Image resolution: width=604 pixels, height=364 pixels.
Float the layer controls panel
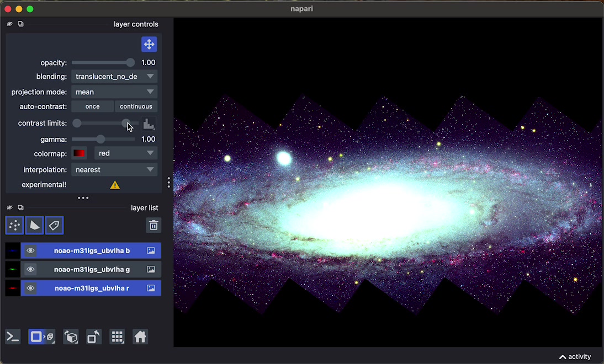[20, 24]
